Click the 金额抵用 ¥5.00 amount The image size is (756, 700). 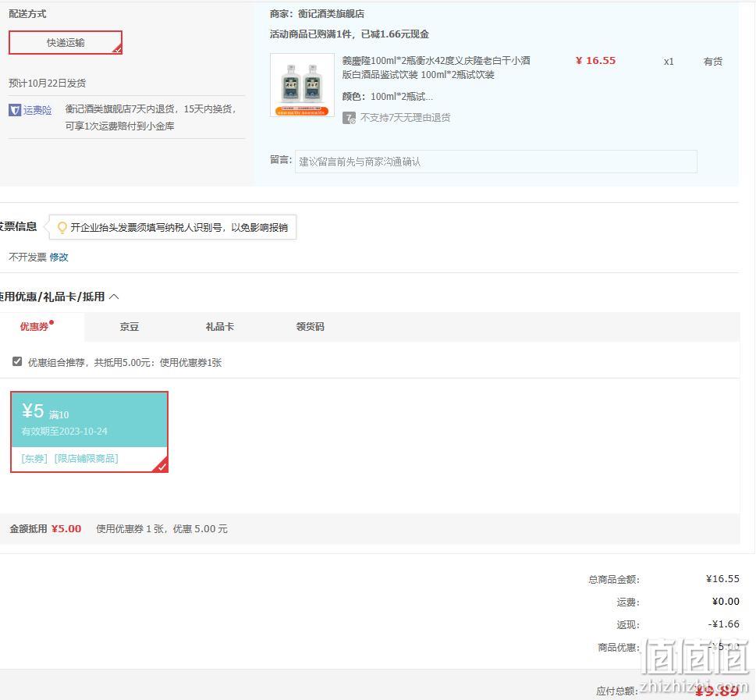(66, 529)
